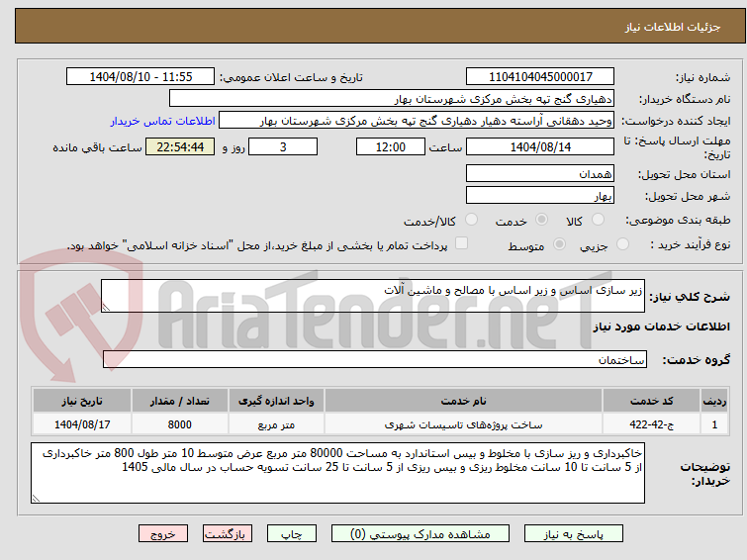747x560 pixels.
Task: Click the deadline date field 1404/08/14
Action: click(x=540, y=146)
